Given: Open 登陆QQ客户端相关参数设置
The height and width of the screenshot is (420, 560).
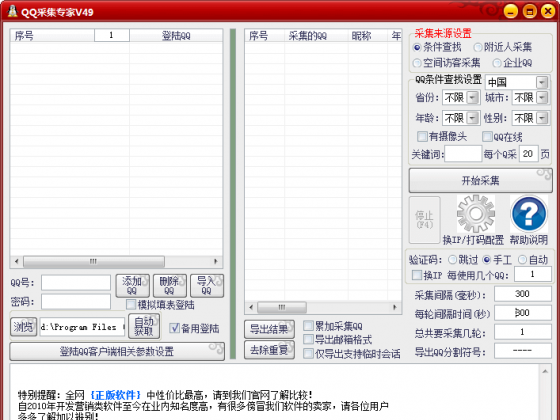Looking at the screenshot, I should (x=117, y=351).
